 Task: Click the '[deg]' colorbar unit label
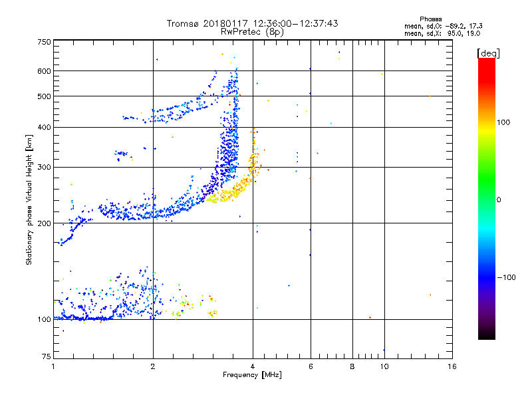[488, 53]
